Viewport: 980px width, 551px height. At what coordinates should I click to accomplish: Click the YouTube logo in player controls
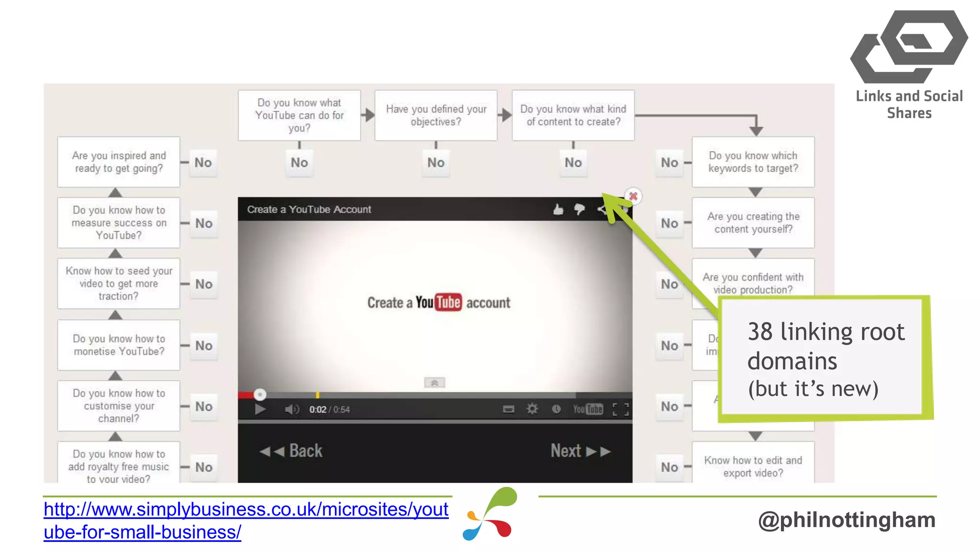pyautogui.click(x=588, y=409)
